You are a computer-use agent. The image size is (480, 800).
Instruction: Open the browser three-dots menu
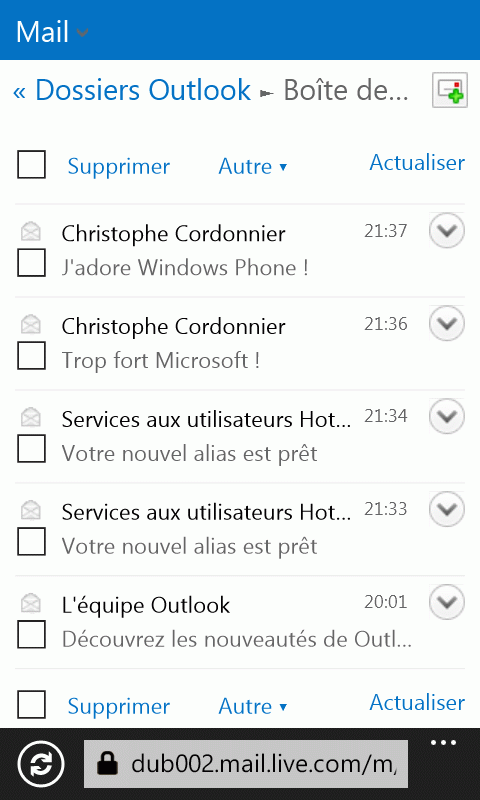coord(443,743)
